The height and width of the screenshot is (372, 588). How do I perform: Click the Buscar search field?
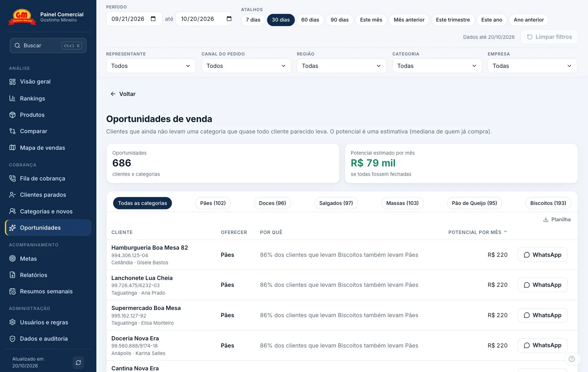point(48,46)
